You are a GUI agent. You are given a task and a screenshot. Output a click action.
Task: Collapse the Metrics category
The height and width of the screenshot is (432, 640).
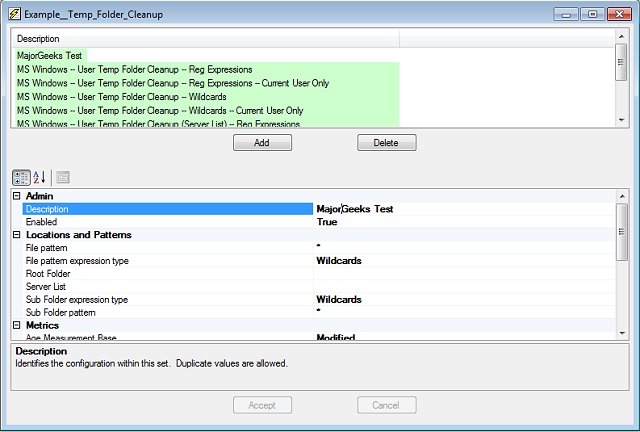[x=17, y=325]
